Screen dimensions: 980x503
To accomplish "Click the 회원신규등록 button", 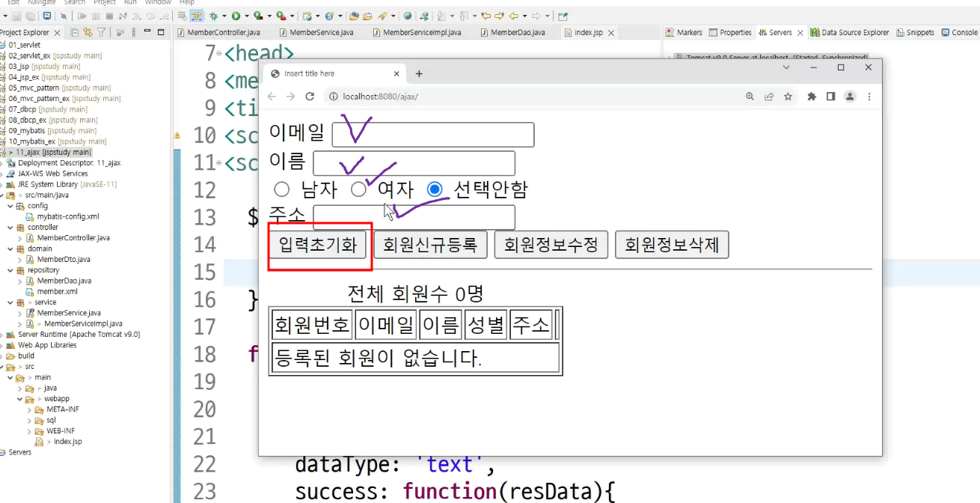I will 430,245.
